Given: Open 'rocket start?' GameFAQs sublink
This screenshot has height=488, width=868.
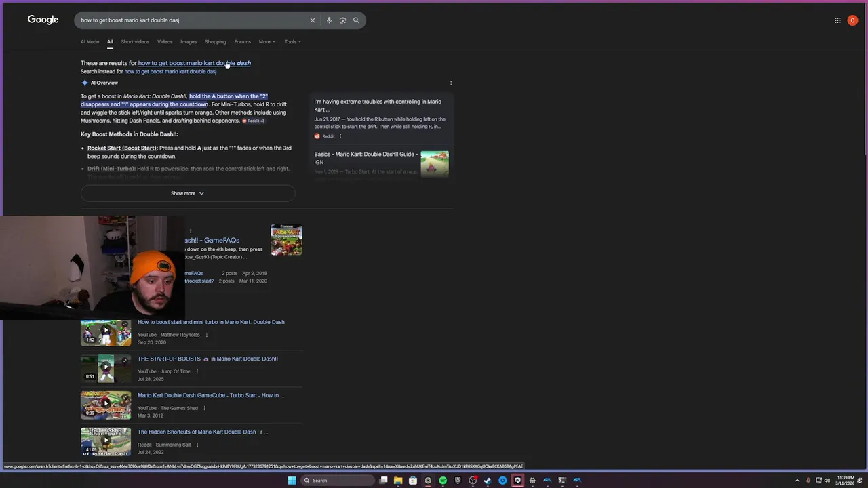Looking at the screenshot, I should (x=199, y=281).
